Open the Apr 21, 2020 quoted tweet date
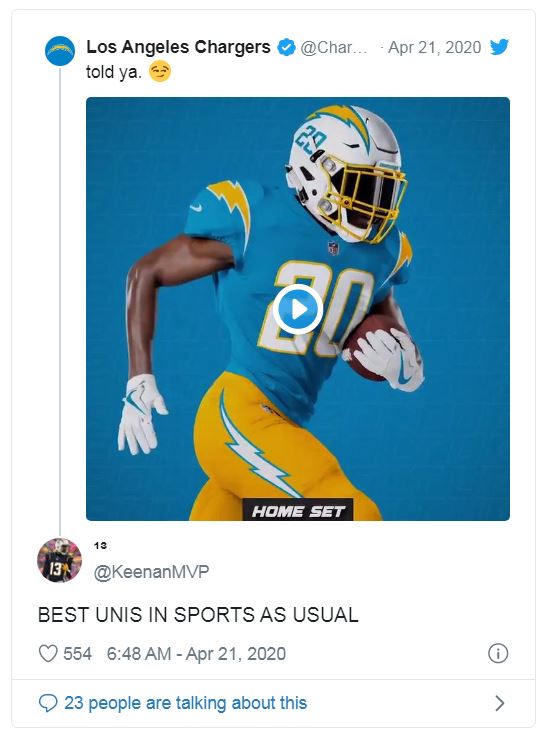Screen dimensions: 548x737 point(434,47)
